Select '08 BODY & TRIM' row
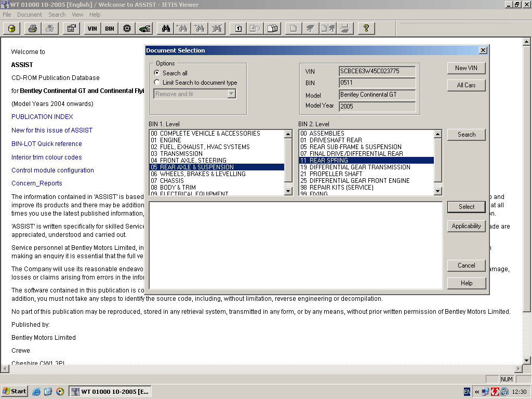This screenshot has height=399, width=532. (x=217, y=187)
